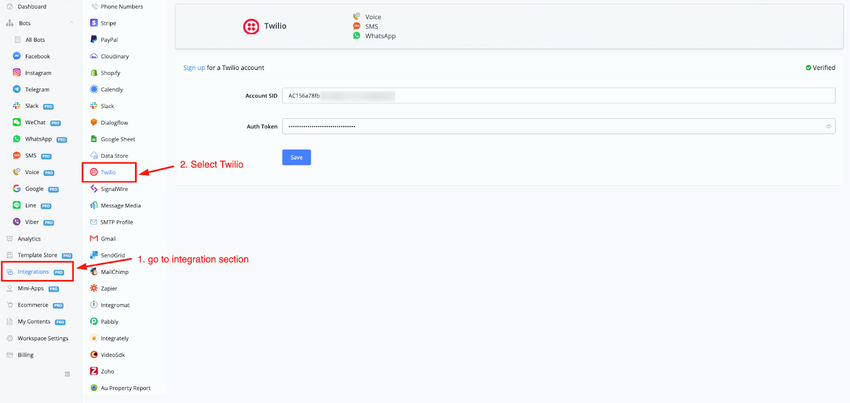Open the Billing page
Viewport: 850px width, 403px height.
coord(20,355)
